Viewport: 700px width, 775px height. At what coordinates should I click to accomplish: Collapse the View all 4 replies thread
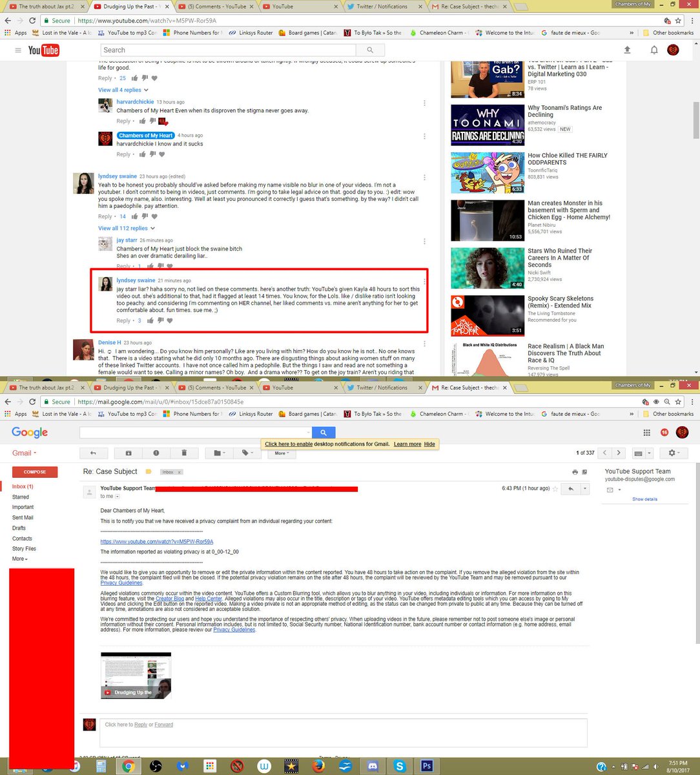pos(123,90)
